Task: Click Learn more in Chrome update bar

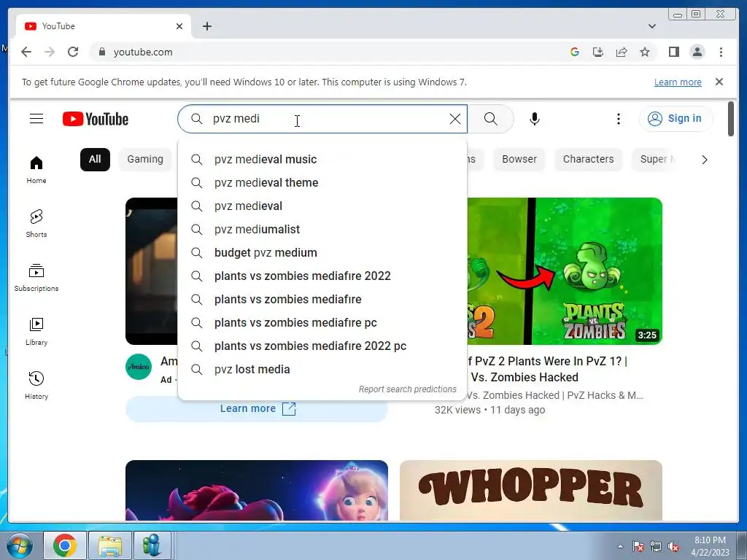Action: [678, 82]
